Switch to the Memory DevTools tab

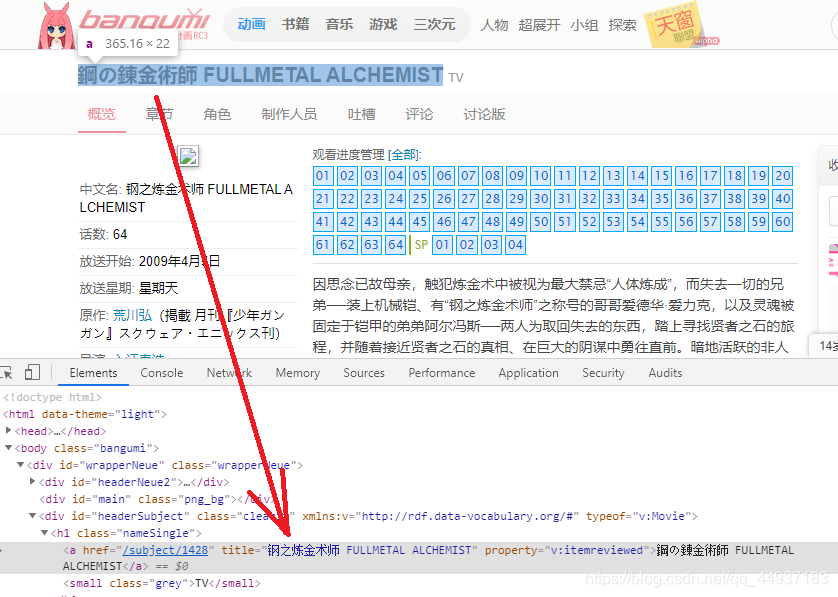tap(298, 373)
